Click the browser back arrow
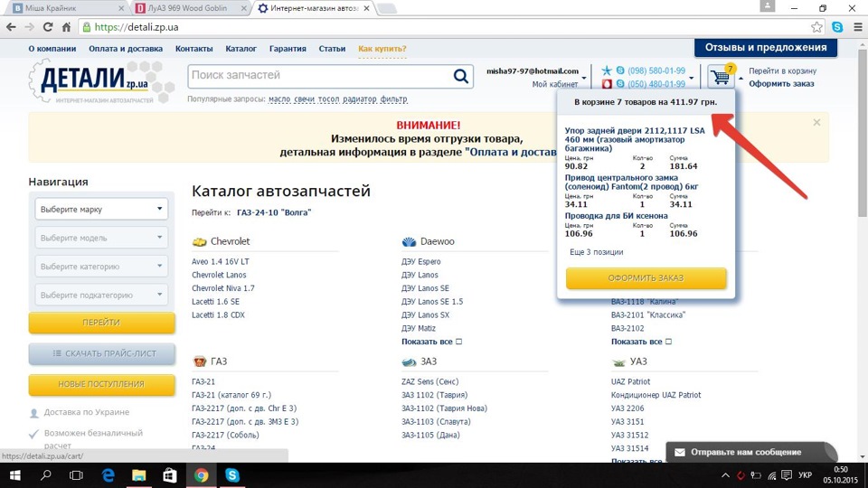The width and height of the screenshot is (868, 488). 11,27
